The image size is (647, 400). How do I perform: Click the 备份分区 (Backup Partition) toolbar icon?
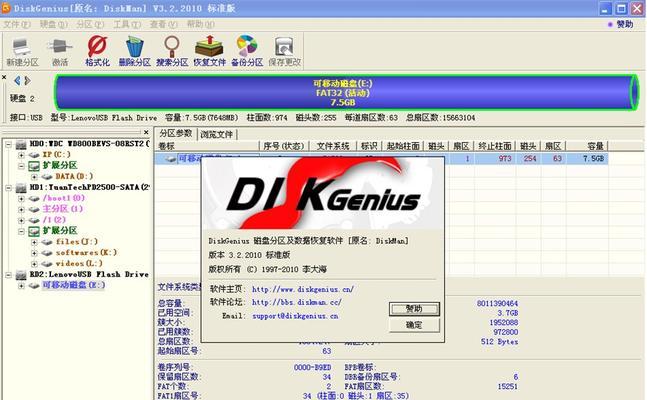coord(247,52)
